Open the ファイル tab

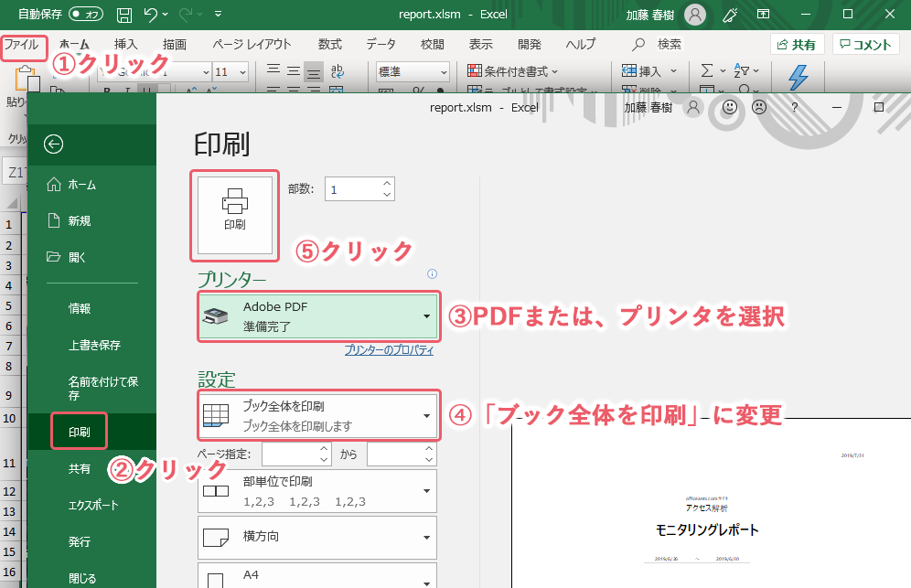point(22,45)
